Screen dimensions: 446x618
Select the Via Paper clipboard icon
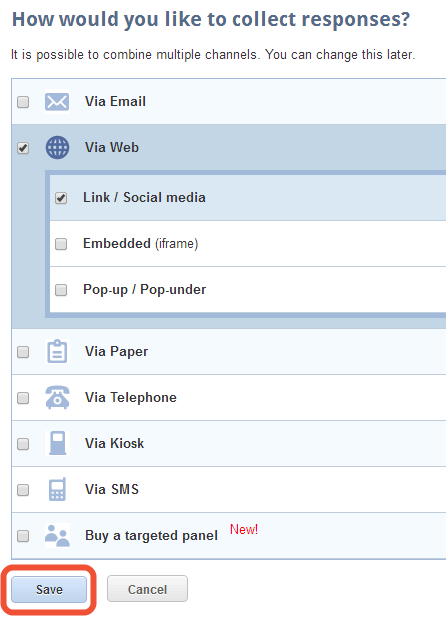click(x=58, y=351)
